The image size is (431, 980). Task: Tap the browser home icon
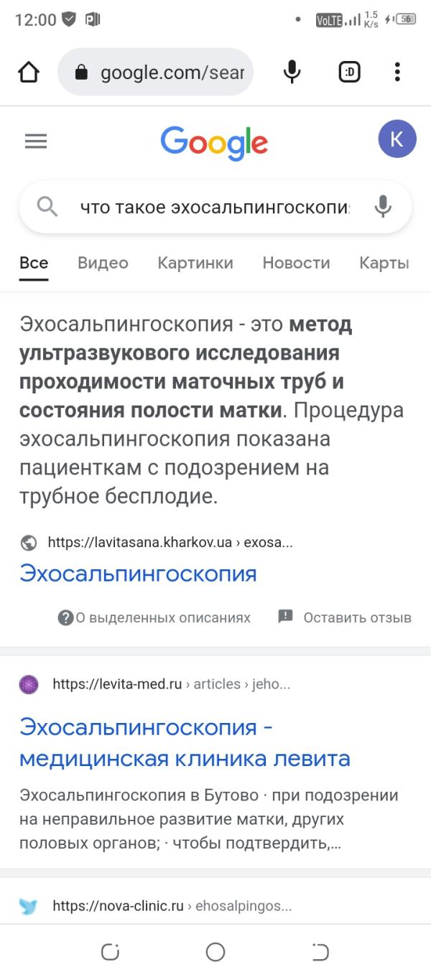pos(29,72)
